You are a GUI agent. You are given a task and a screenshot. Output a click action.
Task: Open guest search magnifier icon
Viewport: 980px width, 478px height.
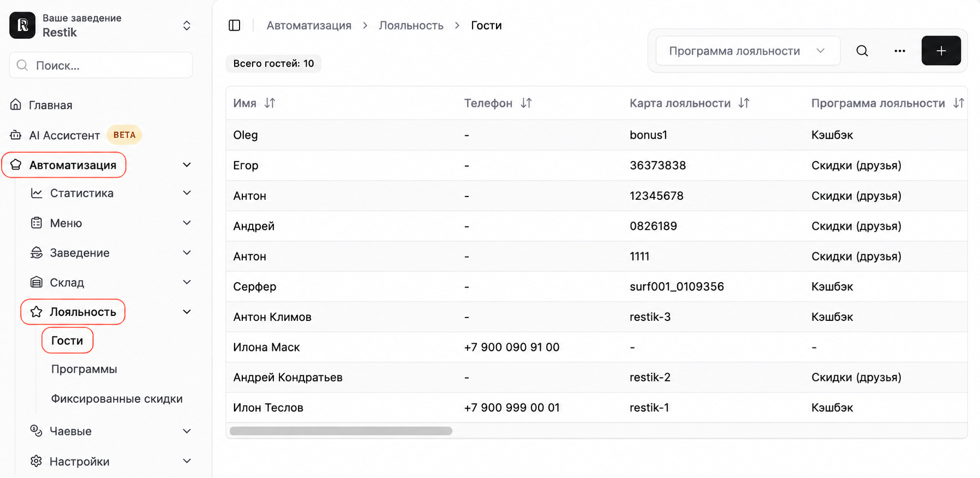click(862, 51)
